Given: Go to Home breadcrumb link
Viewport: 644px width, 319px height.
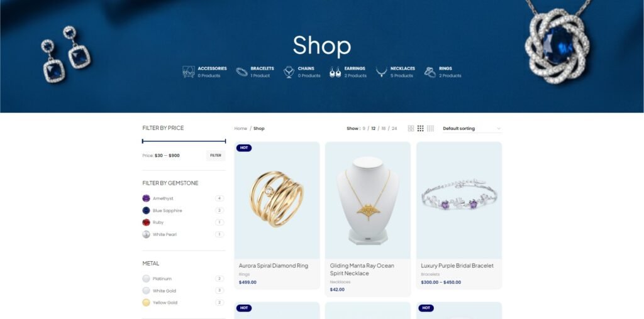Looking at the screenshot, I should tap(241, 128).
